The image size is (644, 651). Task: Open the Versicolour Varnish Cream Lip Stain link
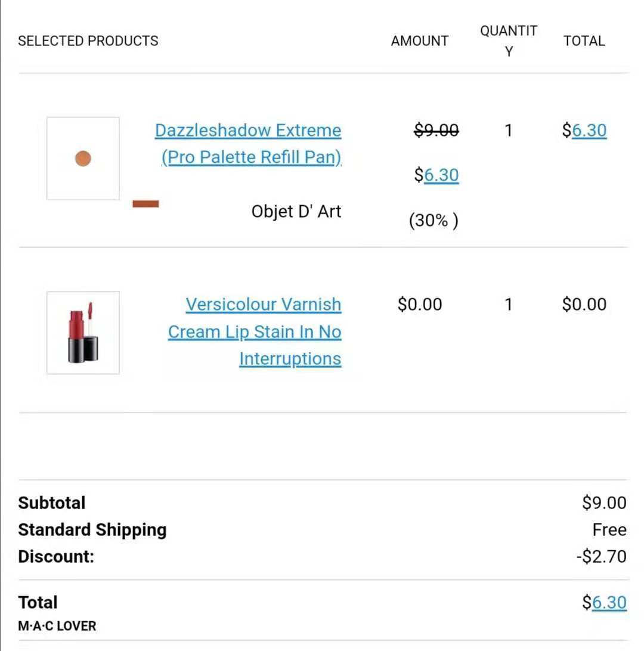(255, 331)
